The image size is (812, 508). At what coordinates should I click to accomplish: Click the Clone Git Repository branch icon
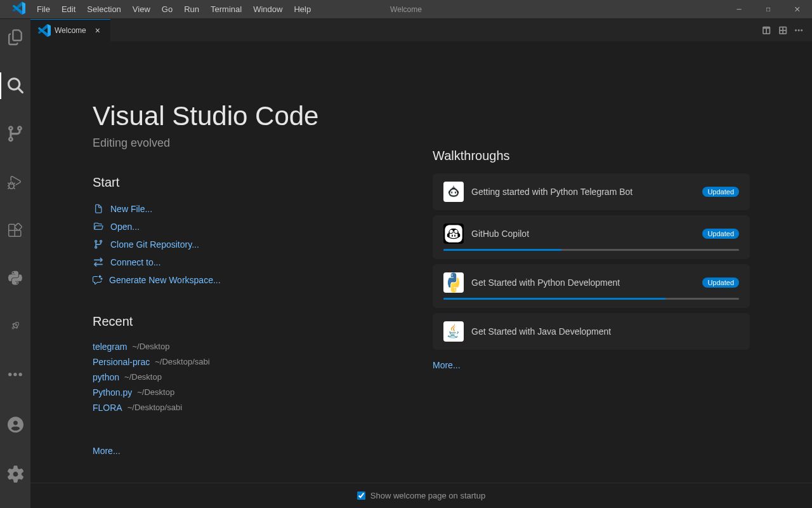click(x=98, y=244)
